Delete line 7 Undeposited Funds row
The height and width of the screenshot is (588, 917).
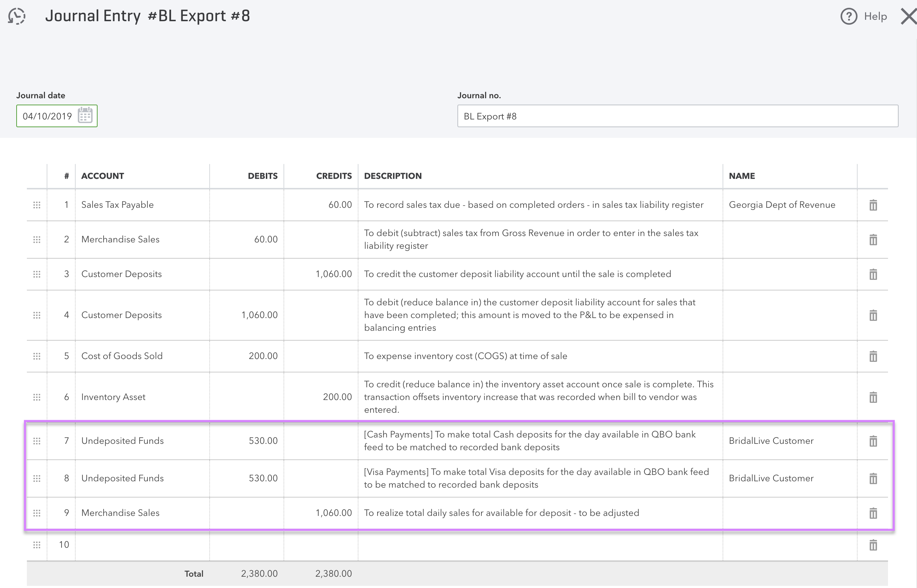873,441
